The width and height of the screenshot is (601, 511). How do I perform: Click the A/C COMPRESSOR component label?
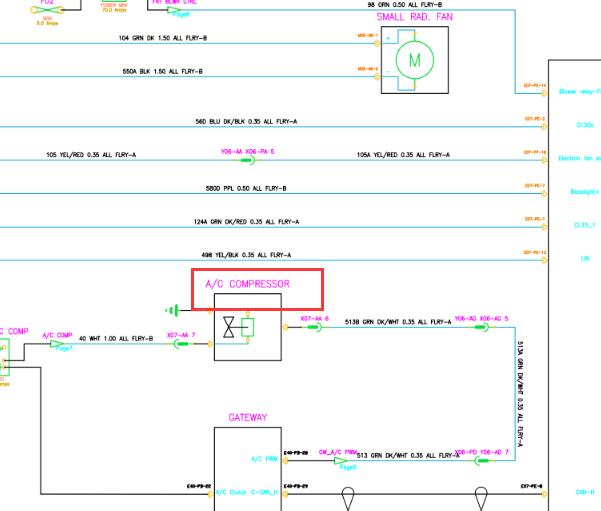coord(248,284)
